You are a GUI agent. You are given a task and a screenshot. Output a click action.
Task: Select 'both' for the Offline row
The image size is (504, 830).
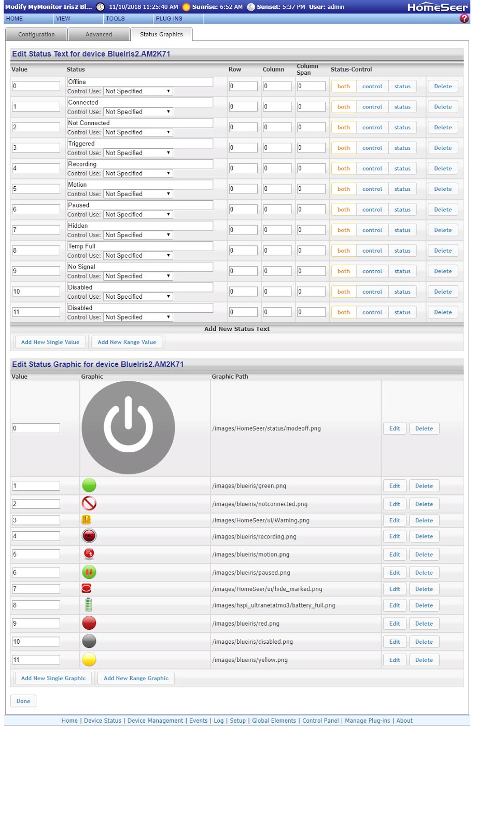click(344, 86)
